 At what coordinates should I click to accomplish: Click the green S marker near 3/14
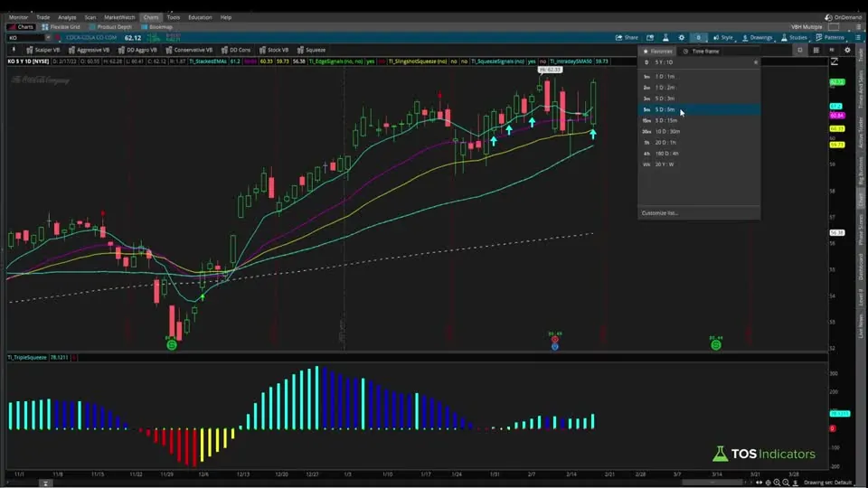(716, 344)
